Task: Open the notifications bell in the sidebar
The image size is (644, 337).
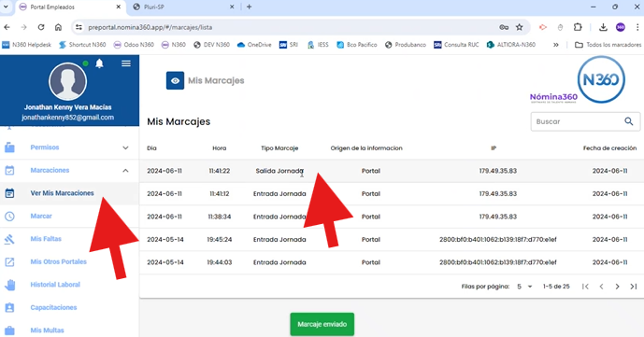Action: click(x=99, y=63)
